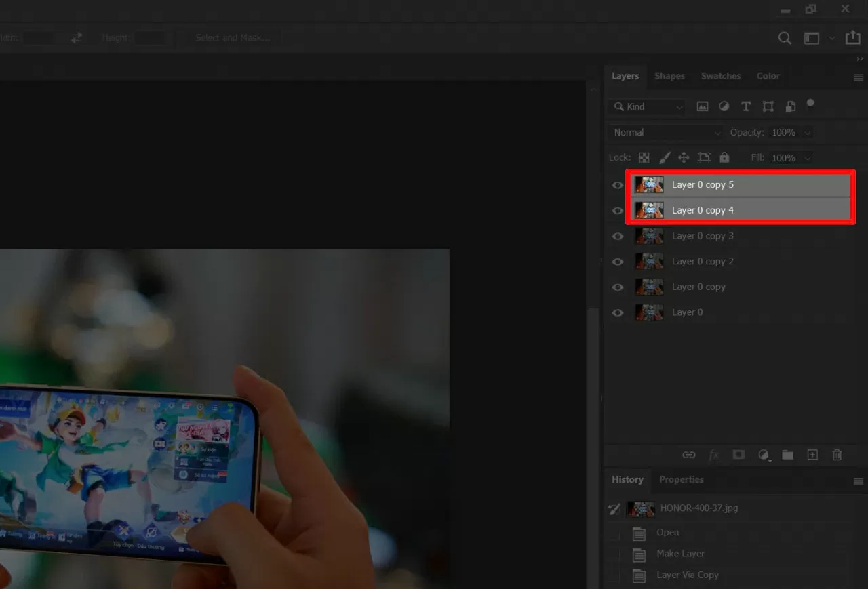This screenshot has width=868, height=589.
Task: Filter layers by pixel layer icon
Action: coord(703,106)
